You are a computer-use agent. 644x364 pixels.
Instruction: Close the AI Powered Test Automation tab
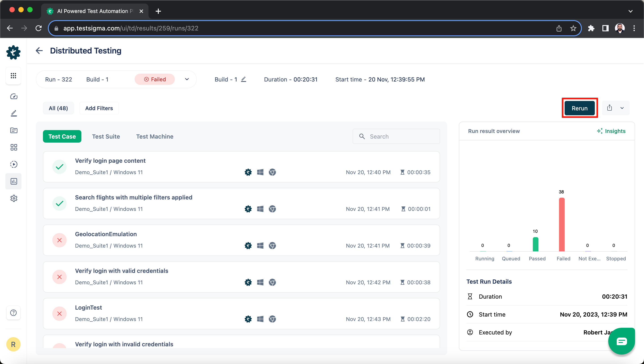point(141,11)
